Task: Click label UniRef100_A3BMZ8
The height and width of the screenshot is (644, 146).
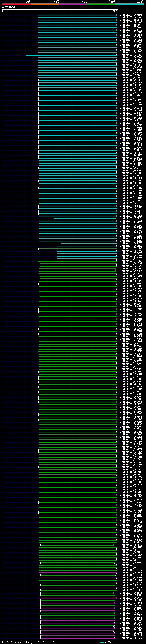Action: tap(131, 258)
